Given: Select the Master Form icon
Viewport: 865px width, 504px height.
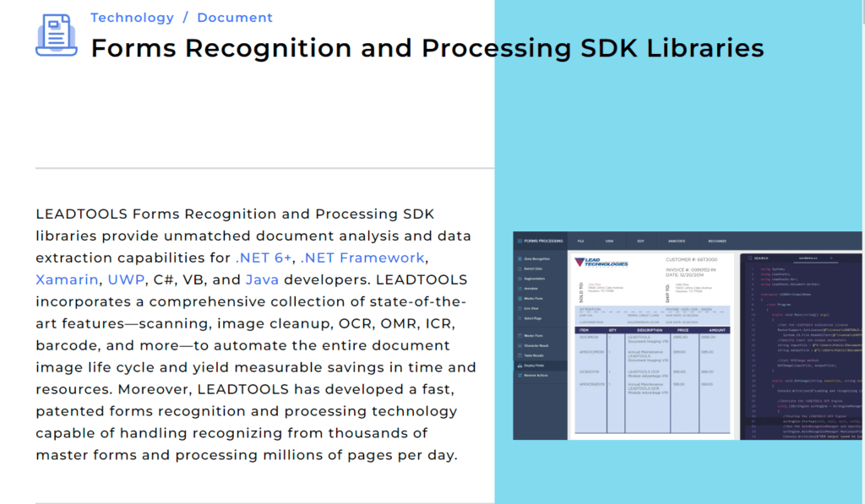Looking at the screenshot, I should (532, 299).
